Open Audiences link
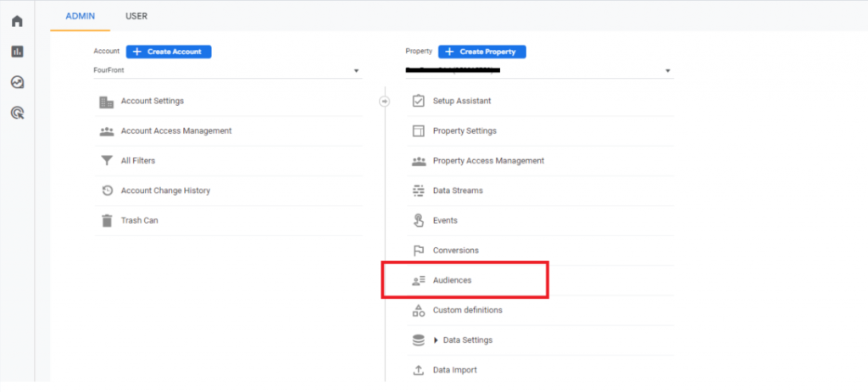This screenshot has height=392, width=868. click(453, 280)
